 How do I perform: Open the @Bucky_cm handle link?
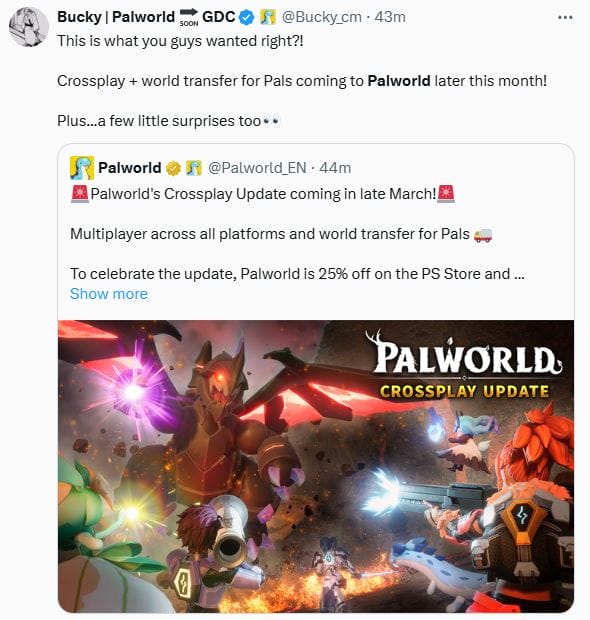[321, 17]
